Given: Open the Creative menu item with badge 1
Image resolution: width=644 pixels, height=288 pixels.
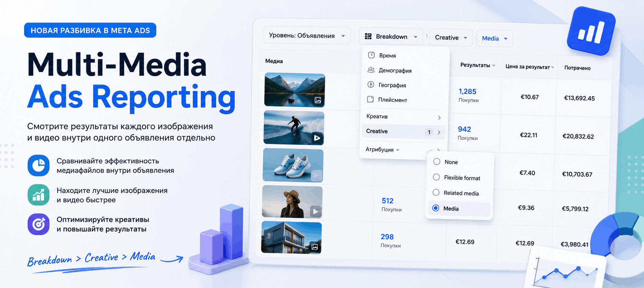Looking at the screenshot, I should click(403, 132).
